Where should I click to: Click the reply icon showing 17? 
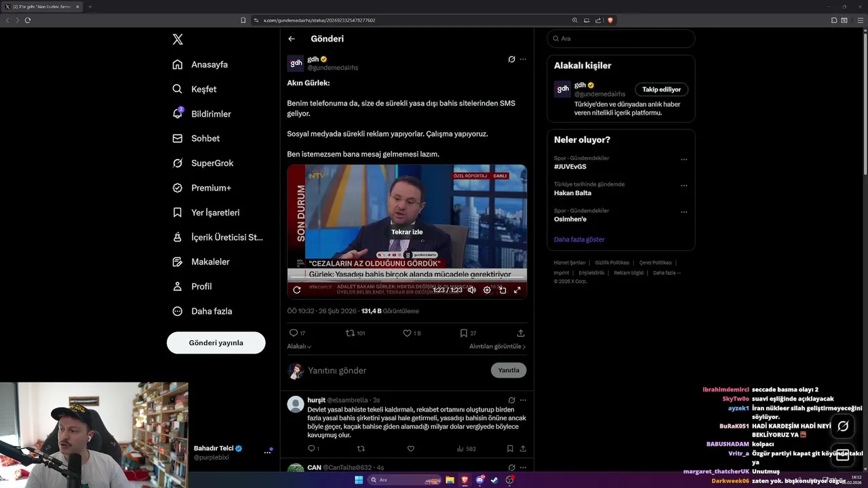[294, 333]
